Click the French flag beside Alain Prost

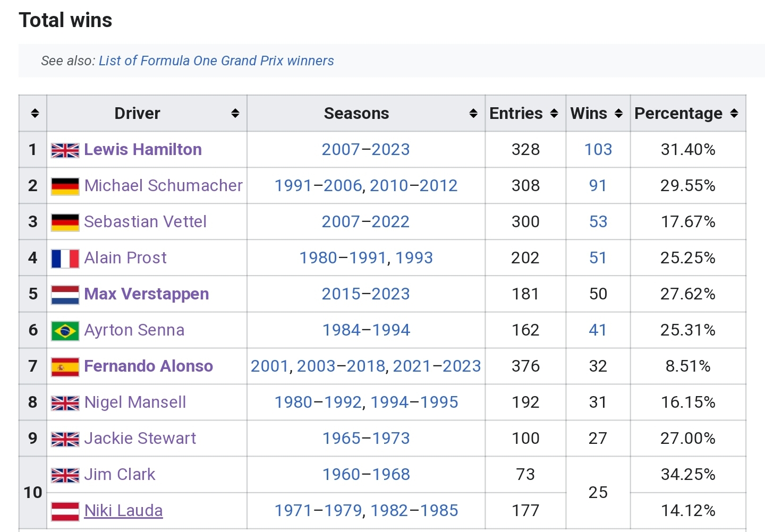click(x=65, y=258)
